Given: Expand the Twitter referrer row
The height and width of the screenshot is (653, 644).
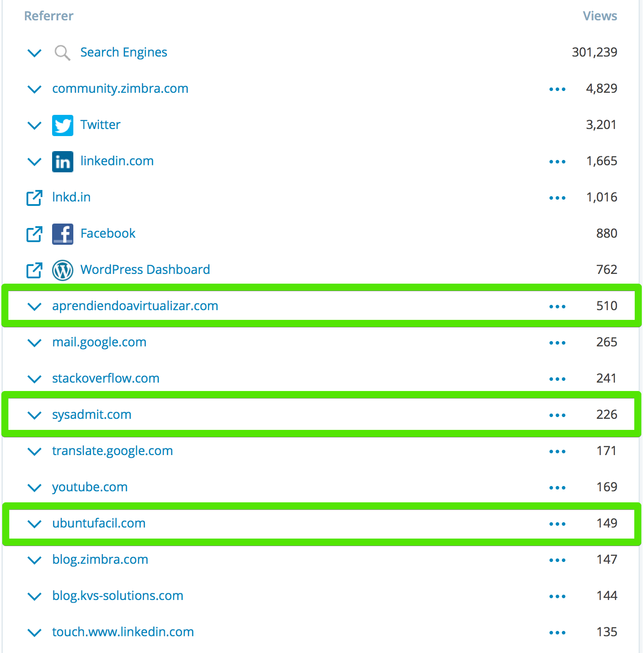Looking at the screenshot, I should pos(34,125).
